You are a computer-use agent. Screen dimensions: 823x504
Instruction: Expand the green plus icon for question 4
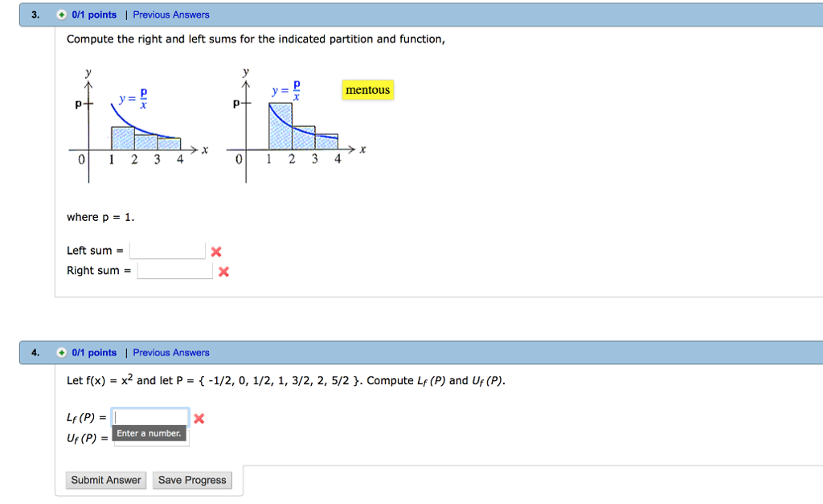coord(59,352)
